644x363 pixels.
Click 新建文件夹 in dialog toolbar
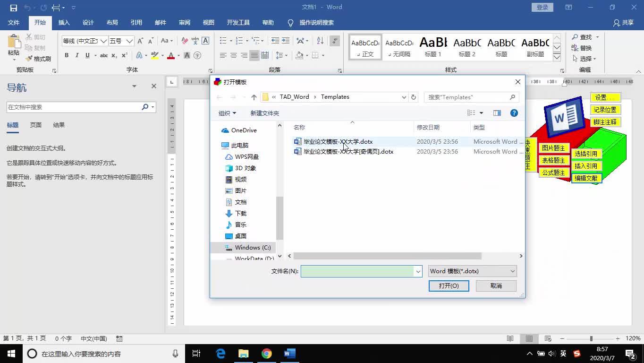pyautogui.click(x=264, y=113)
